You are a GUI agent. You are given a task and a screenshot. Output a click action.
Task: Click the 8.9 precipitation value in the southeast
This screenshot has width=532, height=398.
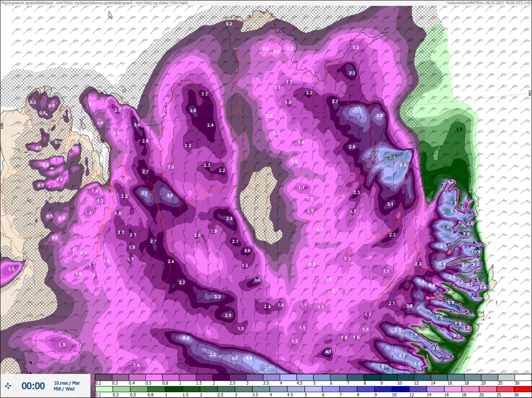pos(451,303)
